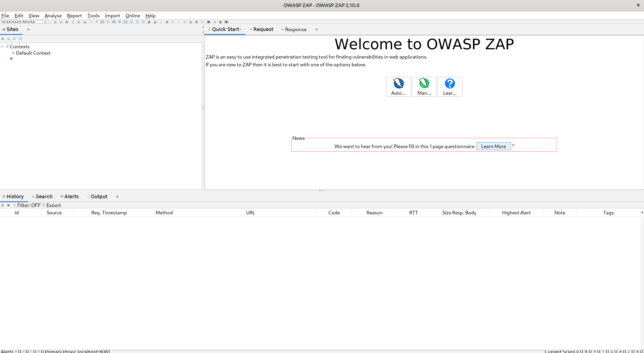
Task: Toggle the show tab names and icons button
Action: click(x=102, y=22)
